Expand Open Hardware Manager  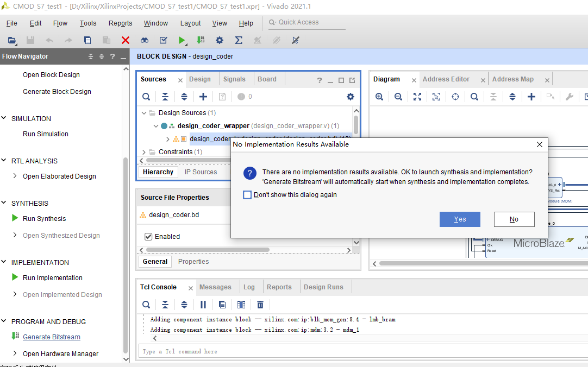coord(15,353)
